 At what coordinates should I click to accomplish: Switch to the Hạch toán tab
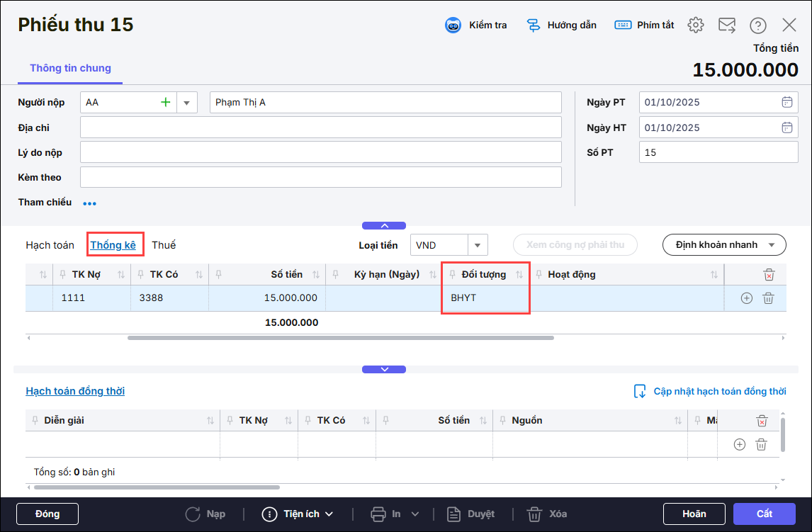pos(50,245)
